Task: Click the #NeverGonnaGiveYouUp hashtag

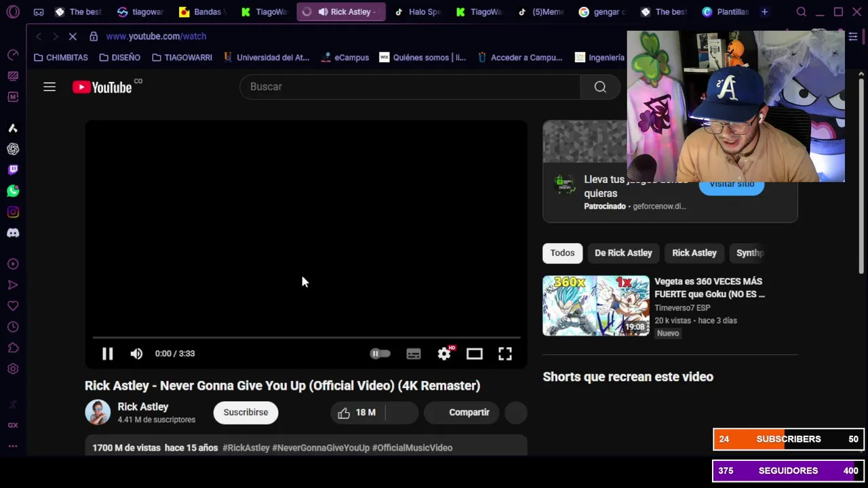Action: coord(321,447)
